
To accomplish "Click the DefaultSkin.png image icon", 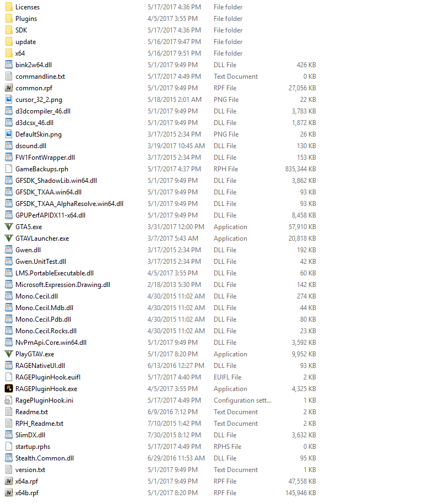I will click(9, 134).
